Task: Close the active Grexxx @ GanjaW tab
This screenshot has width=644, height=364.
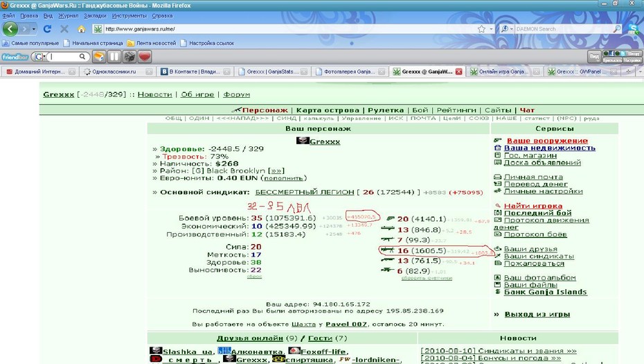Action: [x=459, y=71]
